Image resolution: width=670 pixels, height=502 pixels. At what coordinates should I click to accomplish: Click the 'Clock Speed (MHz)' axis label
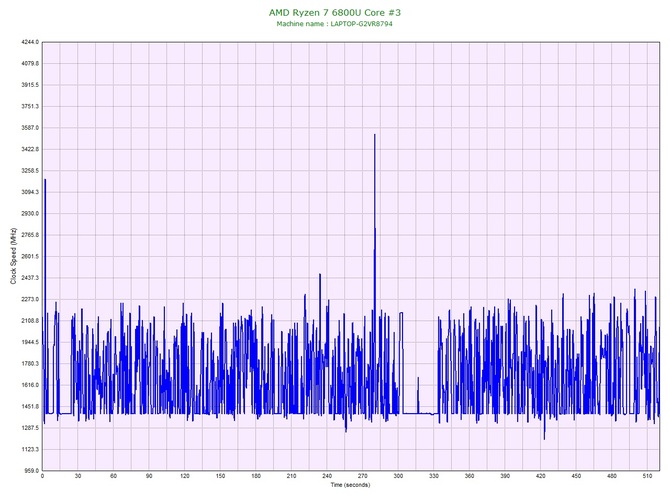(13, 256)
